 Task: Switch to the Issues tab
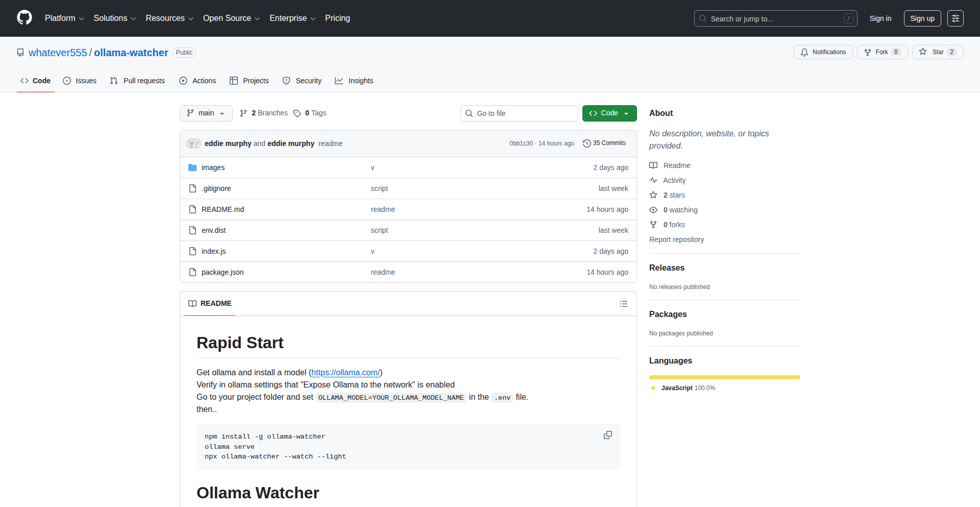coord(80,81)
